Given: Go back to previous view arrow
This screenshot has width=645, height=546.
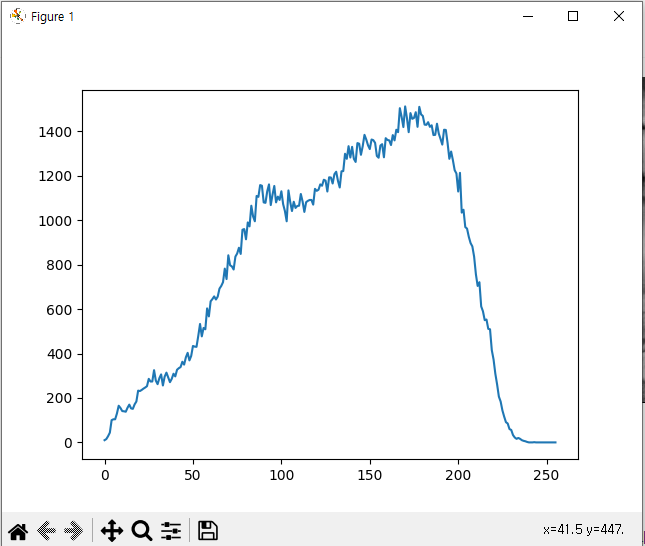Looking at the screenshot, I should tap(46, 530).
